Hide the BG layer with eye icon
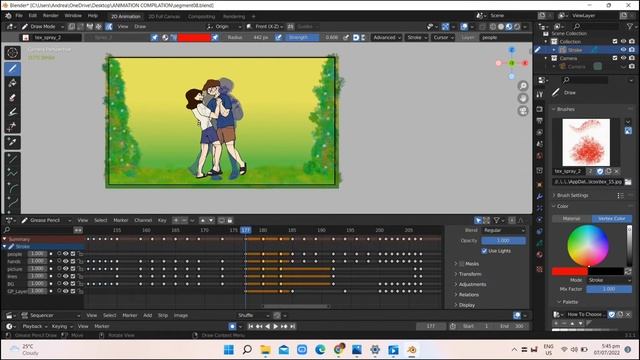Image resolution: width=640 pixels, height=360 pixels. click(66, 284)
